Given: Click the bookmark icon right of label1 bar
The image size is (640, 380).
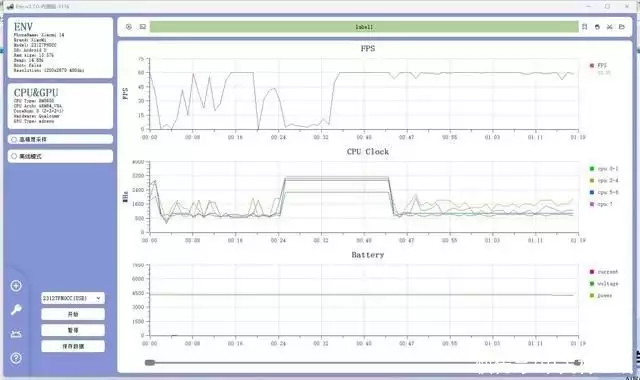Looking at the screenshot, I should click(584, 27).
